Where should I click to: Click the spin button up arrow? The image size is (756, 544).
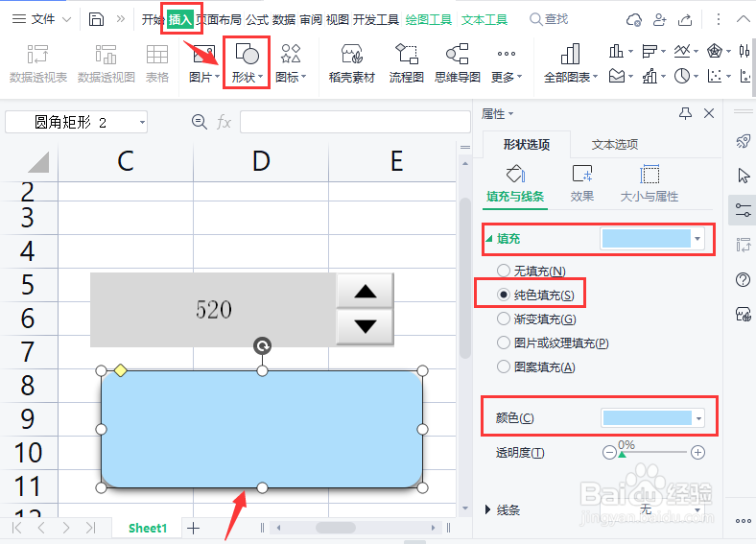click(365, 291)
